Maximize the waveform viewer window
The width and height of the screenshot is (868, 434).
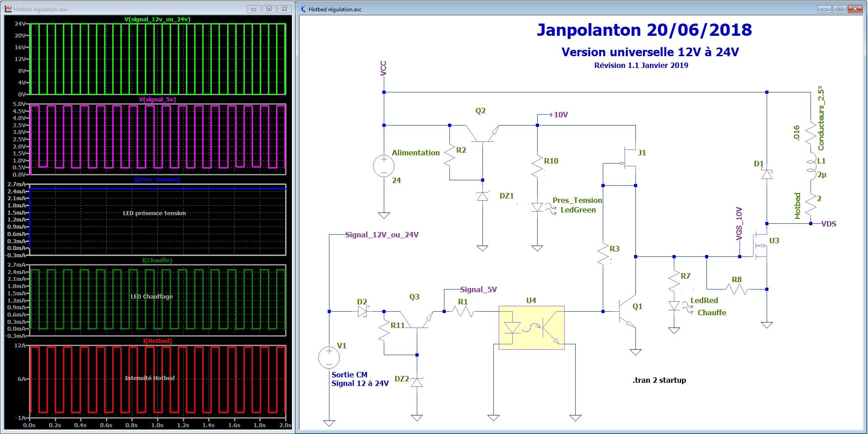pos(269,9)
